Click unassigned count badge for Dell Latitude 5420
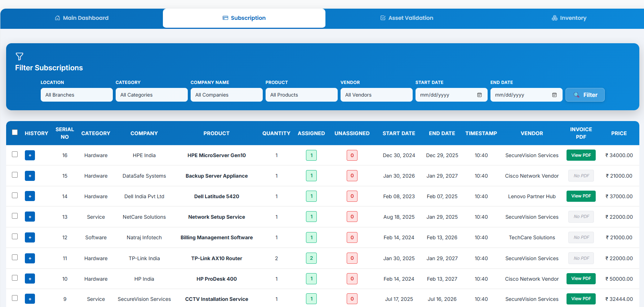644x307 pixels. (x=352, y=196)
